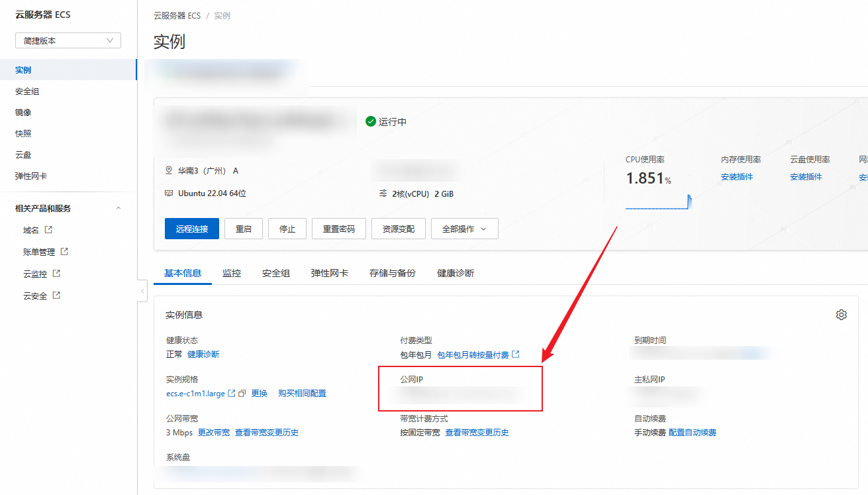Click the 包年包月转按量付费 link

(x=473, y=355)
